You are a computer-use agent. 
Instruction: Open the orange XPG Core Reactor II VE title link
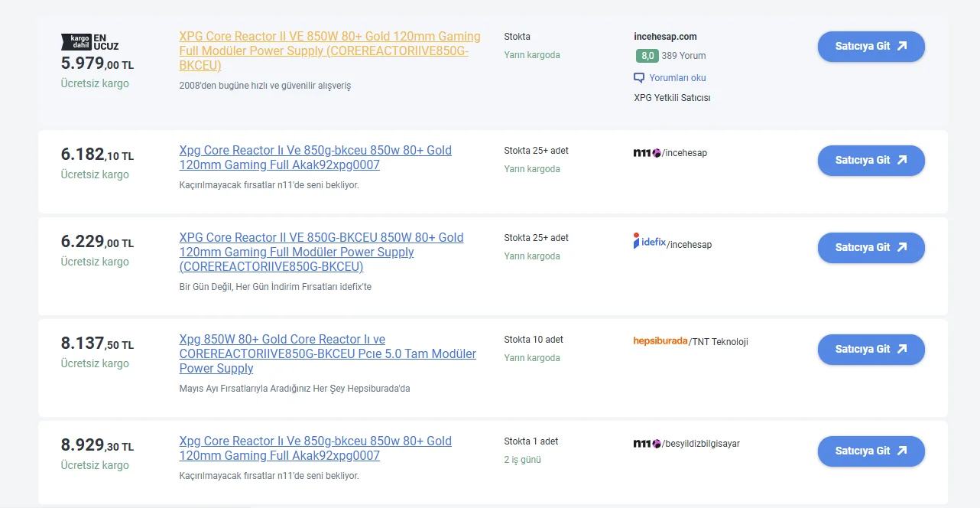coord(330,51)
